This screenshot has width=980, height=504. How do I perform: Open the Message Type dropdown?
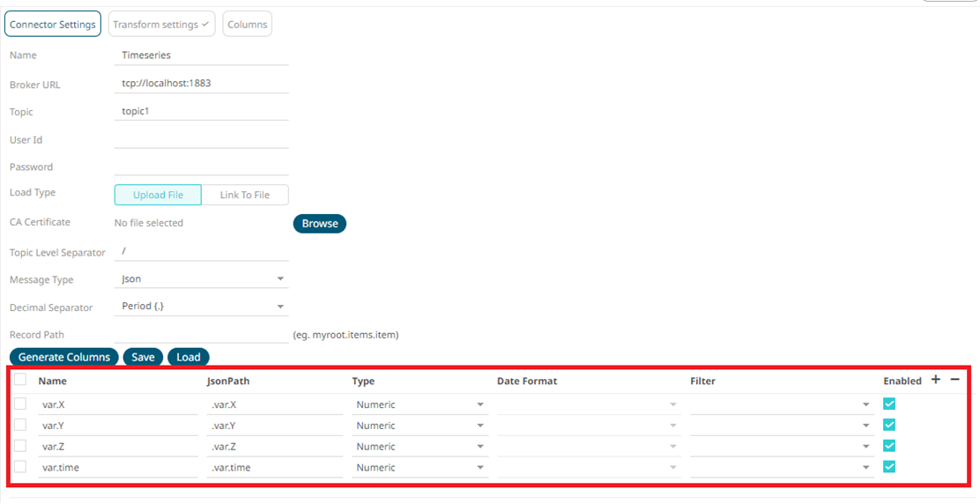pyautogui.click(x=201, y=279)
